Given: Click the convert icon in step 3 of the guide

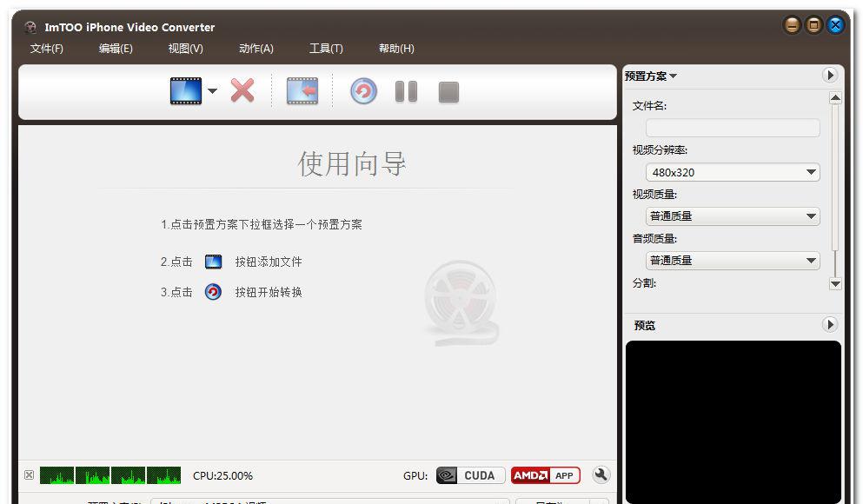Looking at the screenshot, I should [x=213, y=292].
